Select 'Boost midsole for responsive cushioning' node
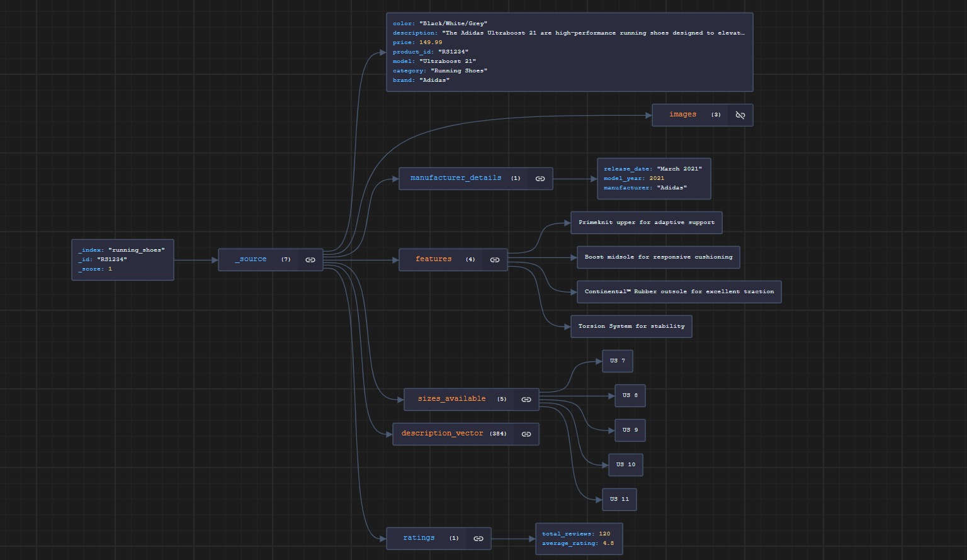The height and width of the screenshot is (560, 967). [659, 257]
